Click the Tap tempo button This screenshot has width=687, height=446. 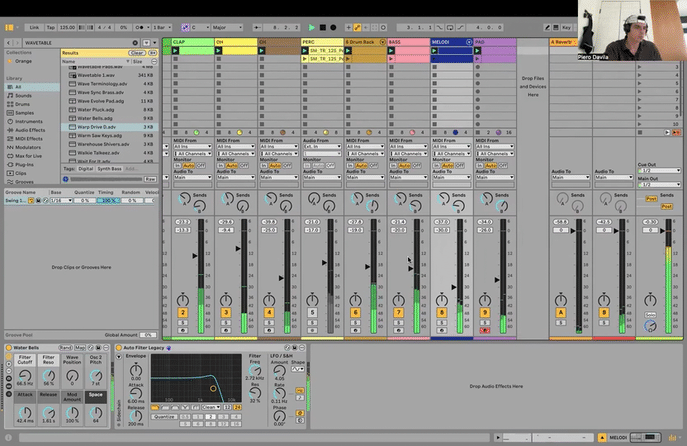point(51,27)
